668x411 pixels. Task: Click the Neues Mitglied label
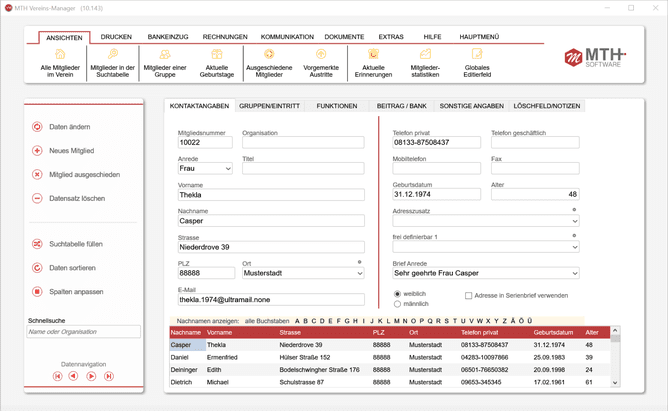tap(72, 151)
